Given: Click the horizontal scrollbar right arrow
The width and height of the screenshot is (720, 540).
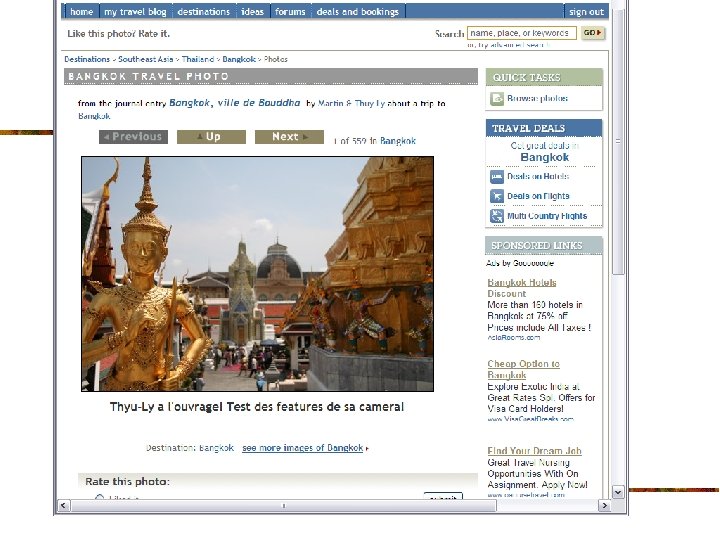Looking at the screenshot, I should [604, 506].
